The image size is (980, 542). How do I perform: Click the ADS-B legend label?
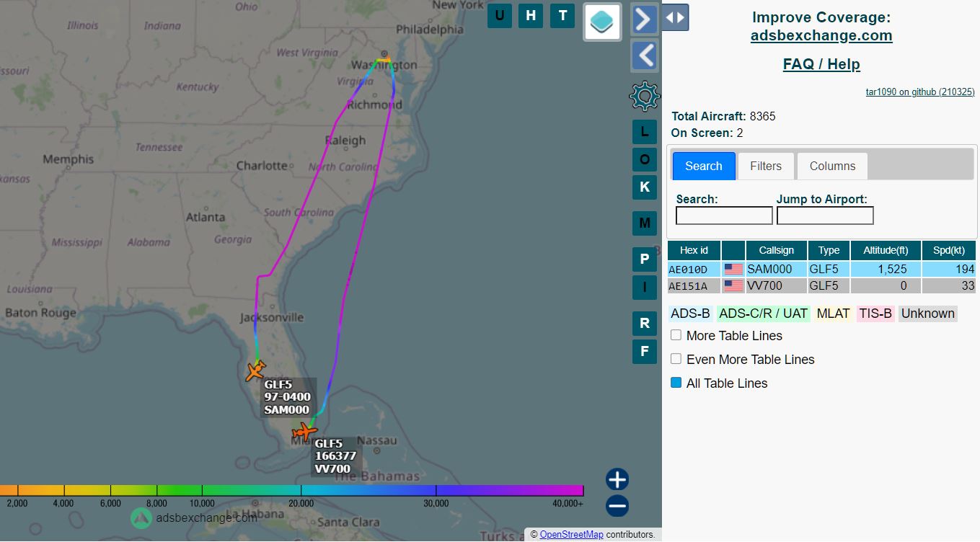pos(690,314)
